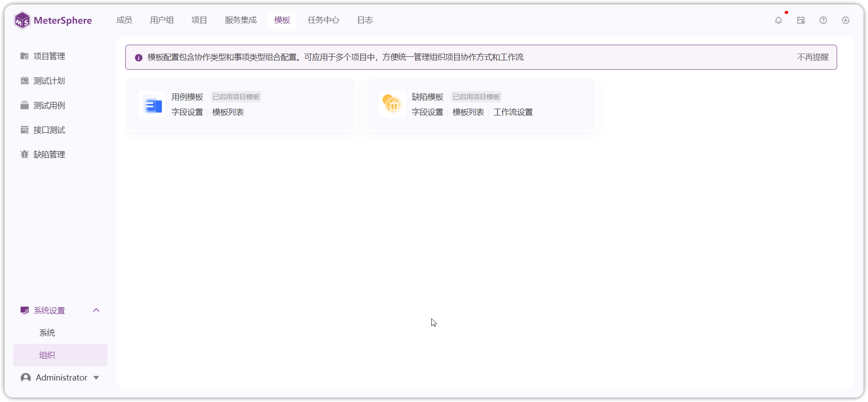Open 模板列表 under 用例模板

click(x=228, y=112)
